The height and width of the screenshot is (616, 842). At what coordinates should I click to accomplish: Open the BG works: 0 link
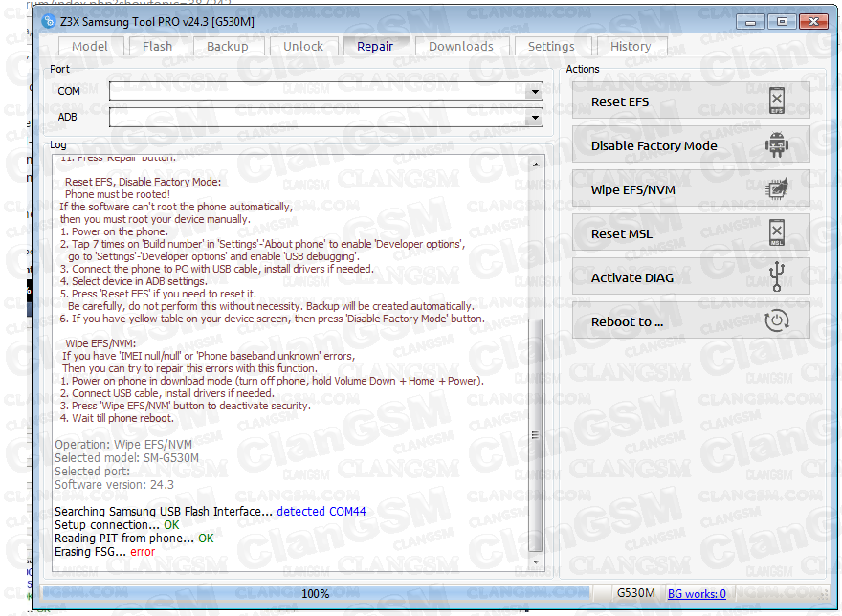click(697, 593)
